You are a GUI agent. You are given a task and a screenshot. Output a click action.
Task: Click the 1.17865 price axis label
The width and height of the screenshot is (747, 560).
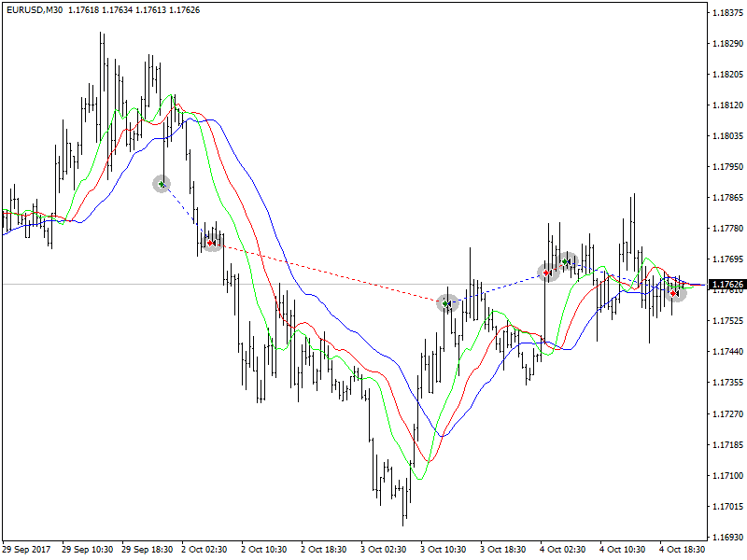(x=726, y=198)
